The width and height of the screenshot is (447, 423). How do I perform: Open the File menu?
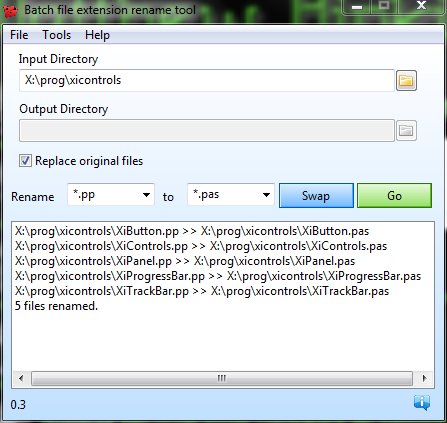pyautogui.click(x=19, y=35)
